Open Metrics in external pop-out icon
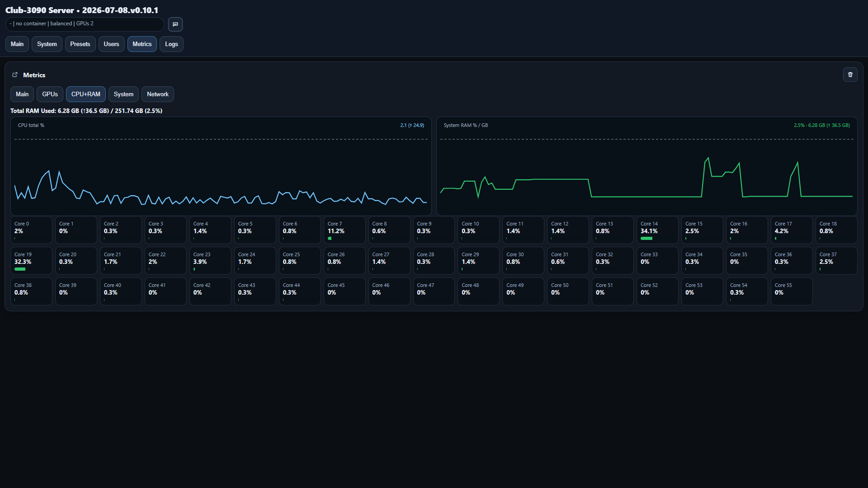 pos(15,75)
